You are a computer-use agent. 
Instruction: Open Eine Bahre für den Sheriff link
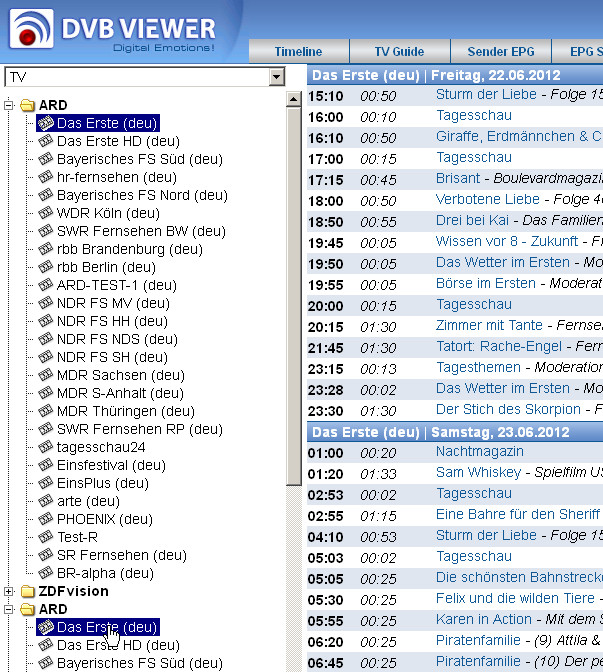coord(518,514)
